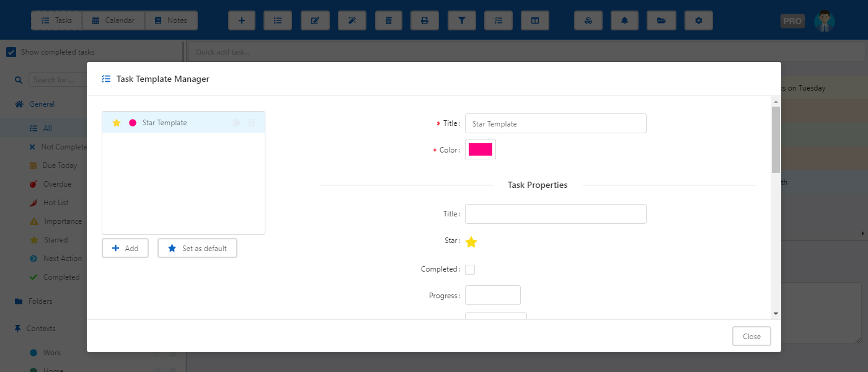The height and width of the screenshot is (372, 868).
Task: Toggle the yellow Star in Task Properties
Action: 471,242
